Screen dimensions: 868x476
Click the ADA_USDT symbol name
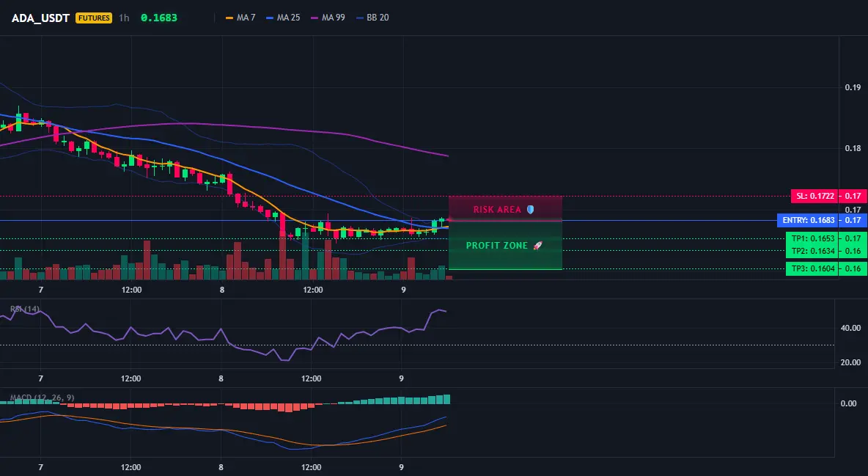pyautogui.click(x=40, y=18)
